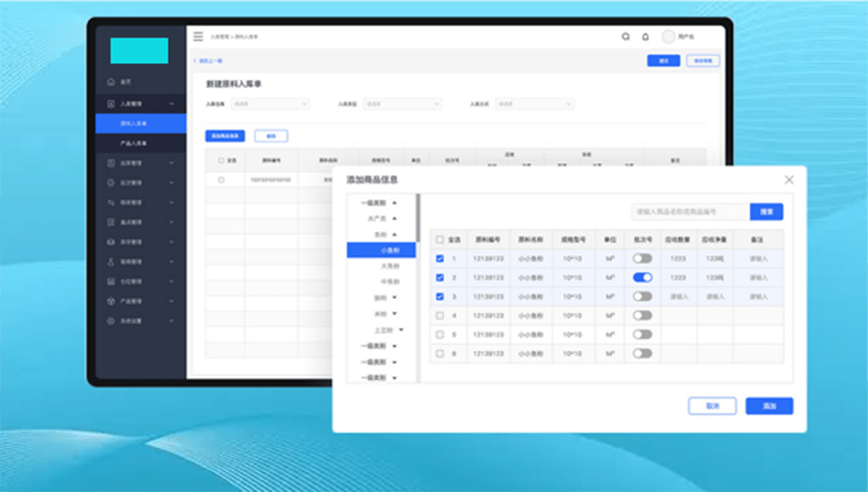Viewport: 868px width, 492px height.
Task: Uncheck the checkbox for dialog row 1
Action: tap(439, 258)
